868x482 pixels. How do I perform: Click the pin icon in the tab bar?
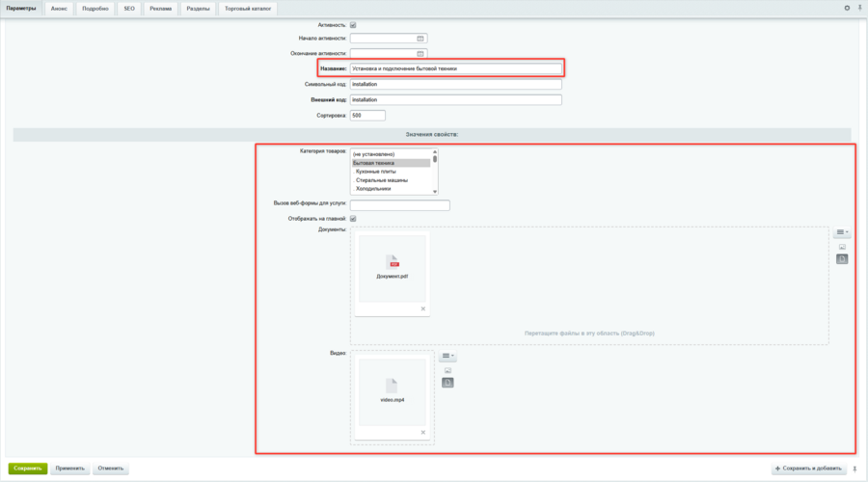click(x=859, y=8)
